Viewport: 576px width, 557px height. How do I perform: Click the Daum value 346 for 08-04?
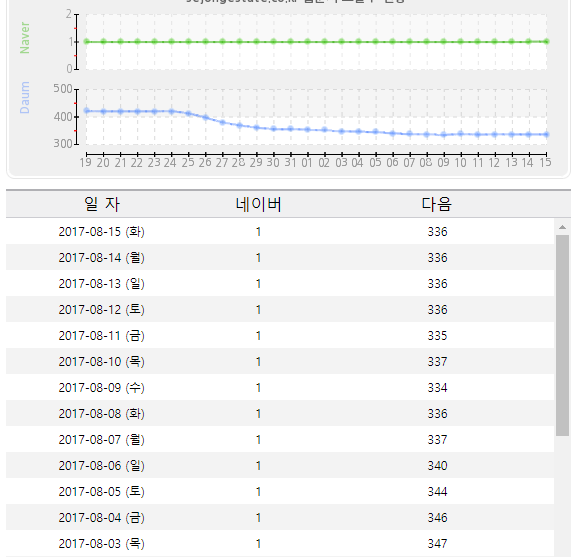click(437, 518)
